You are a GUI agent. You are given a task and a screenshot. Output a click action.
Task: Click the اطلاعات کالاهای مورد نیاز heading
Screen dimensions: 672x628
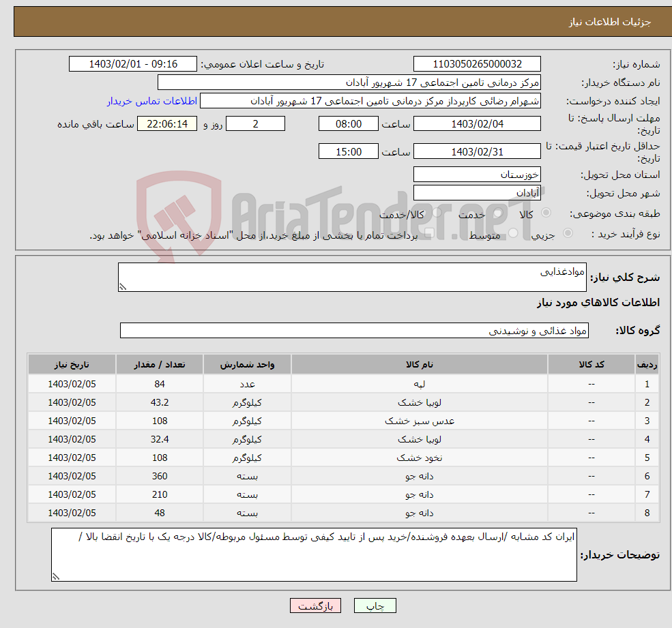click(598, 303)
